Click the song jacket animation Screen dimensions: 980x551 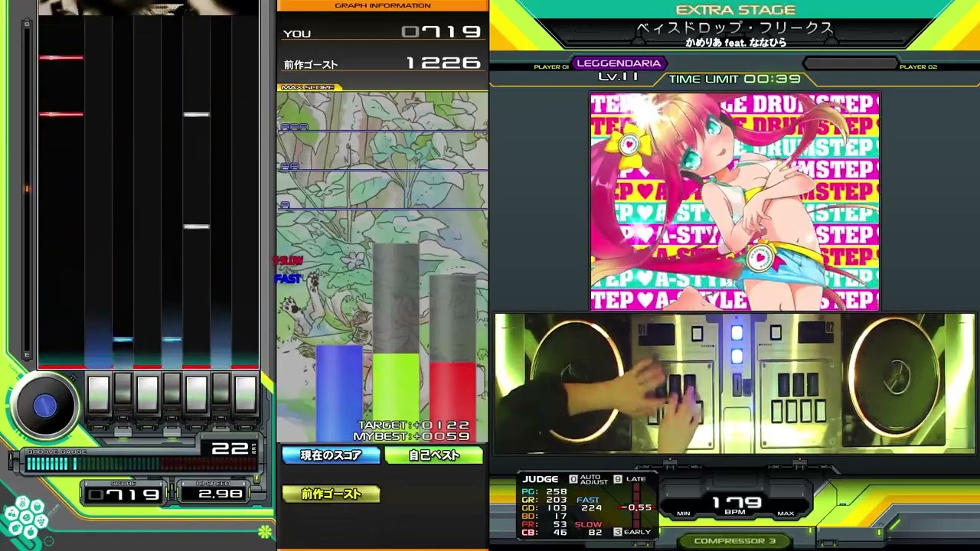pos(734,201)
